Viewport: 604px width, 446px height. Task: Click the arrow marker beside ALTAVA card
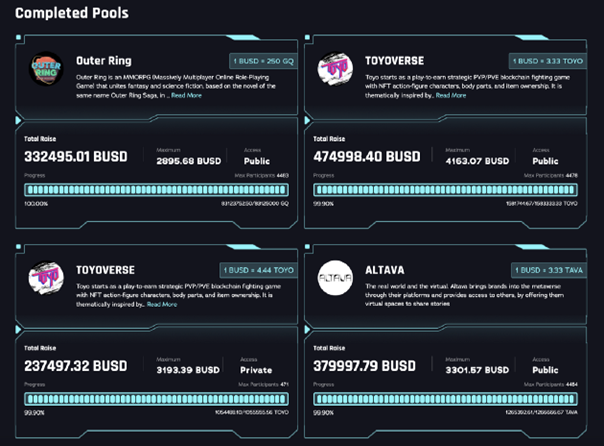coord(307,329)
